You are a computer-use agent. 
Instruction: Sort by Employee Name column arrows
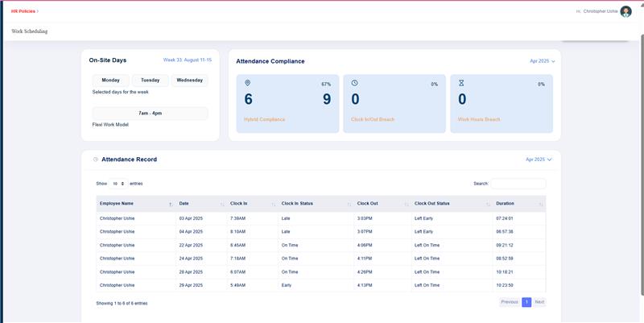(x=170, y=204)
